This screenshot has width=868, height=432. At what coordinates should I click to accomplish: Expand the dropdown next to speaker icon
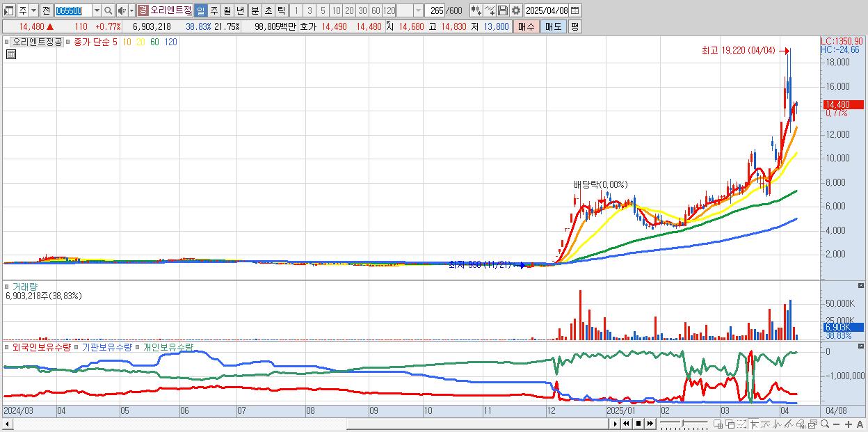pyautogui.click(x=132, y=10)
